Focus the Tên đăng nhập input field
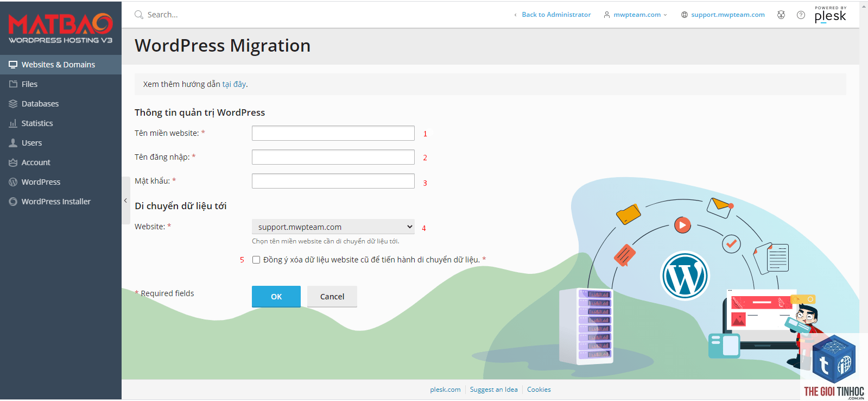 pyautogui.click(x=333, y=157)
